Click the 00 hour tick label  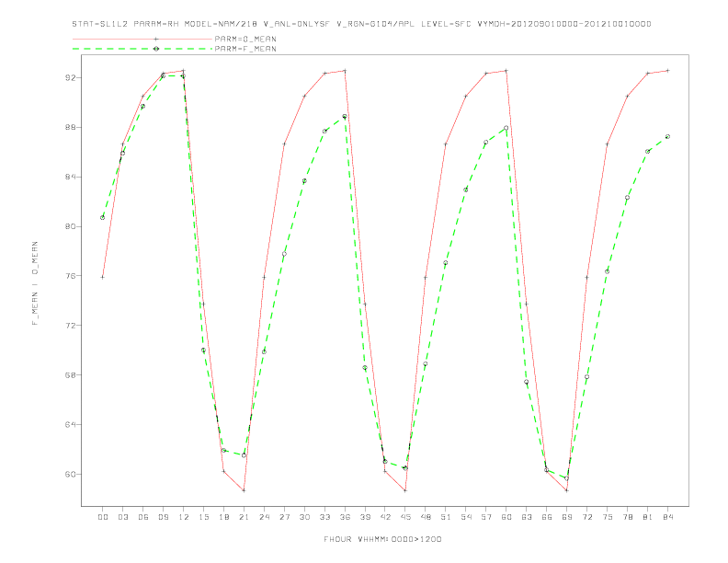103,517
